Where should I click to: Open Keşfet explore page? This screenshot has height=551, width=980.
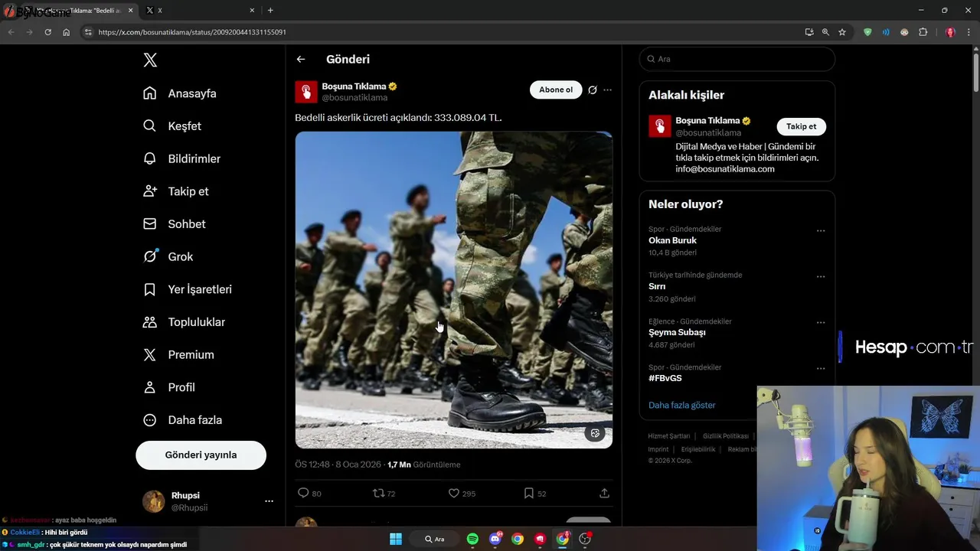coord(172,126)
